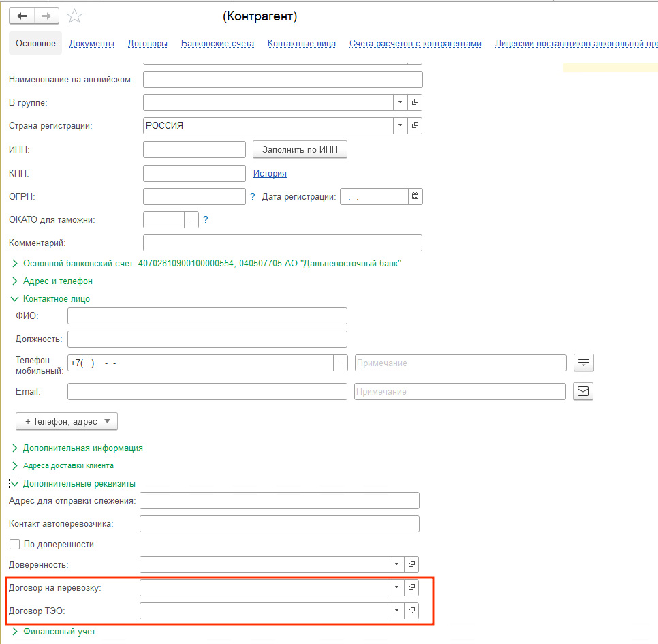Open the Страна регистрации record icon
Screen dimensions: 658x644
tap(415, 125)
